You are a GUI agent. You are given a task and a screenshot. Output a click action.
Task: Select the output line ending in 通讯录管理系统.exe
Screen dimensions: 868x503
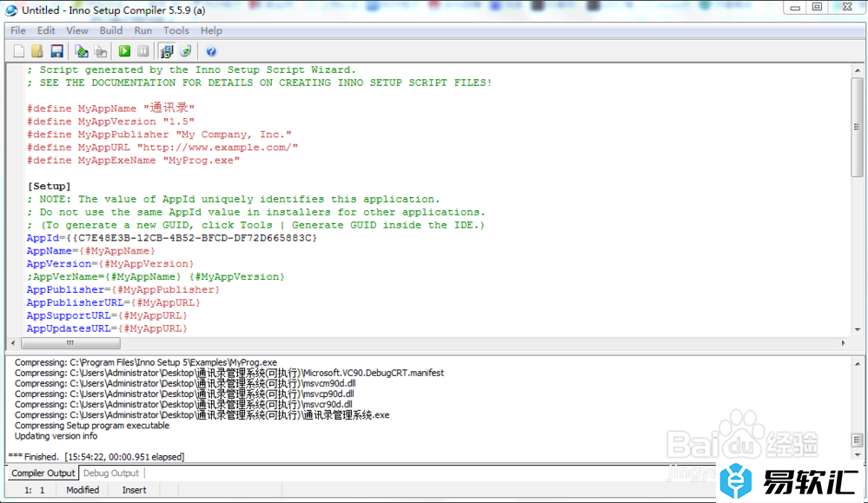pos(202,415)
